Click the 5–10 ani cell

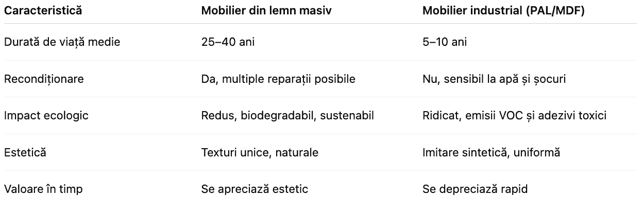tap(445, 42)
